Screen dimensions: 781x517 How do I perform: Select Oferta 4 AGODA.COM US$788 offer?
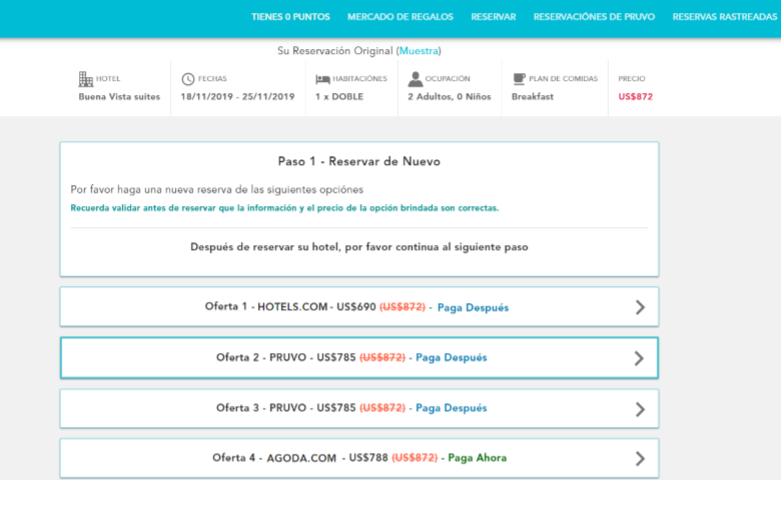pyautogui.click(x=359, y=458)
